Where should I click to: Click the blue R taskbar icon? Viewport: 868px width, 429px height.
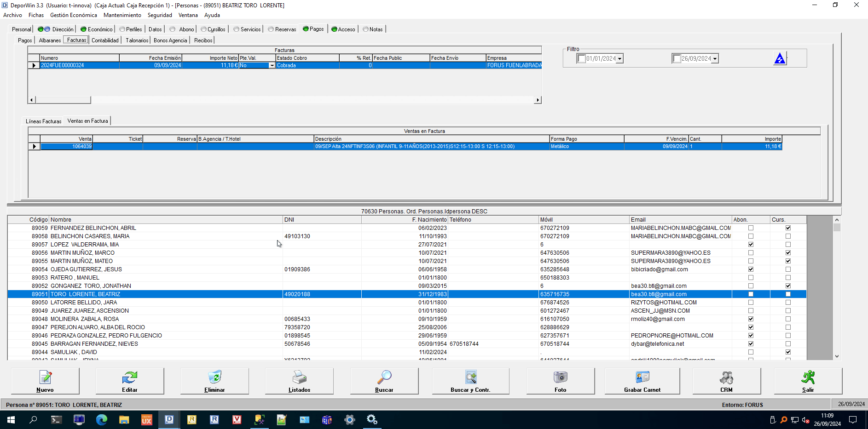pyautogui.click(x=214, y=419)
